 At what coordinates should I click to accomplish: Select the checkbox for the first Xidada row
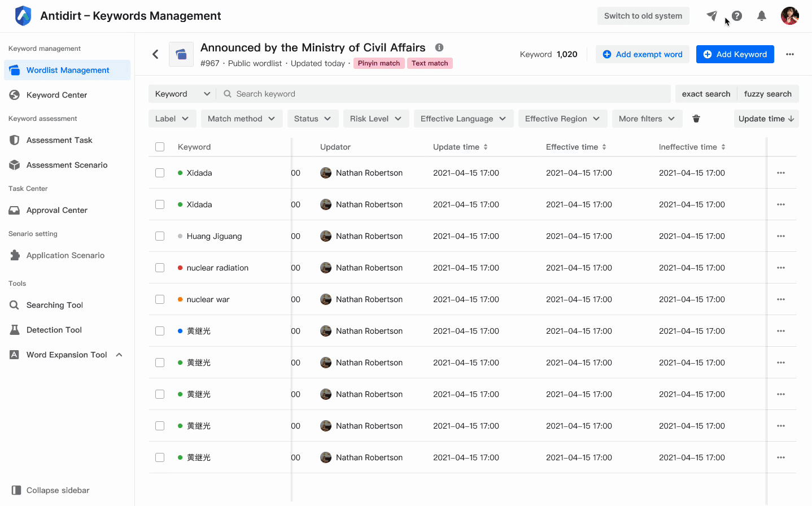(160, 173)
